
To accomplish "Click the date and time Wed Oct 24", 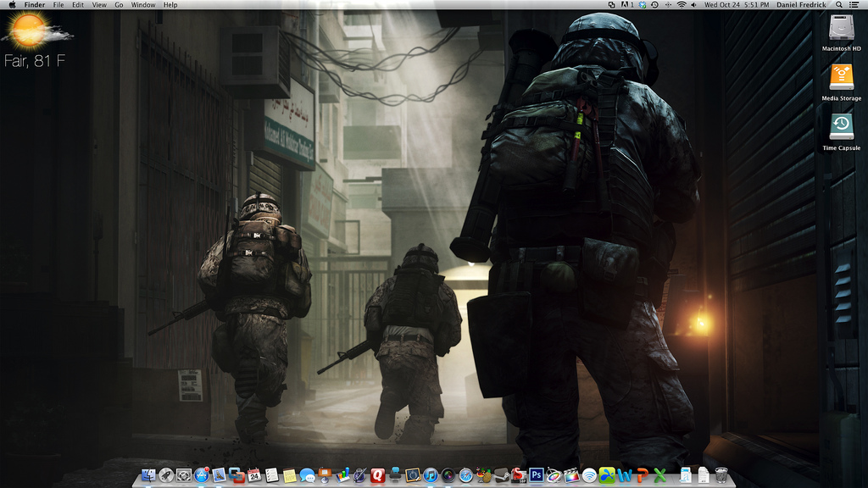I will [737, 4].
